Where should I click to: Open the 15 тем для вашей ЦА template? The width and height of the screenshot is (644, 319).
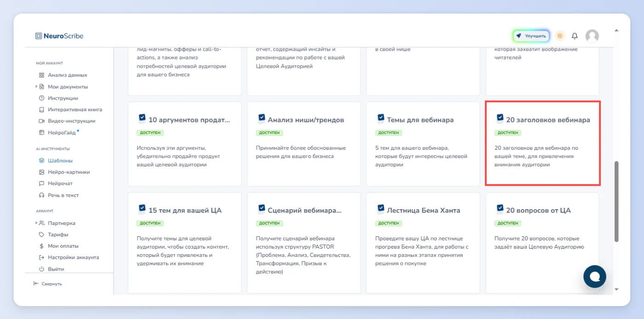(184, 243)
